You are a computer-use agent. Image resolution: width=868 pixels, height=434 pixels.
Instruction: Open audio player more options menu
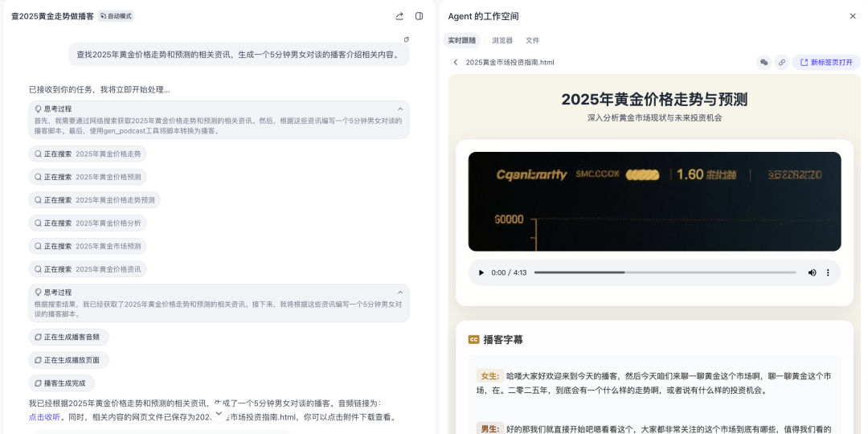pyautogui.click(x=828, y=272)
